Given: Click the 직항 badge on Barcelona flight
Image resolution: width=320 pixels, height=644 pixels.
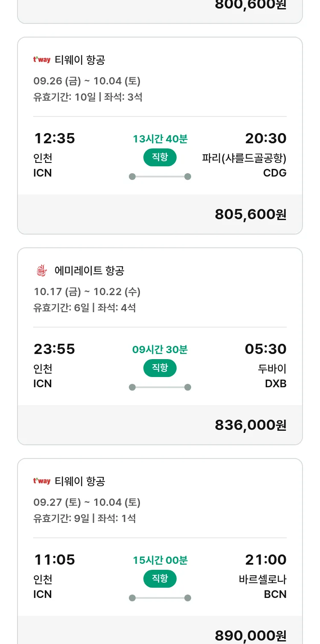Looking at the screenshot, I should coord(160,579).
